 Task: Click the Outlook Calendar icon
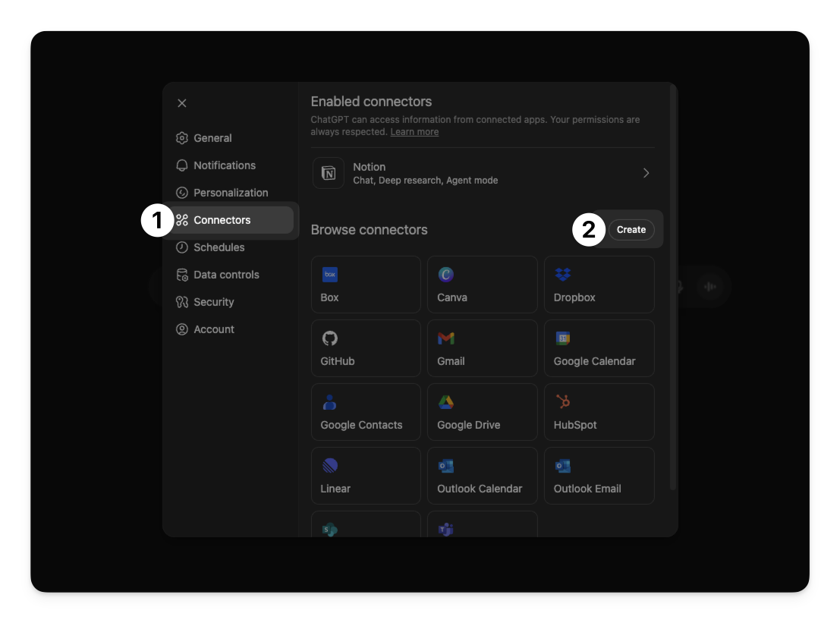pos(445,465)
